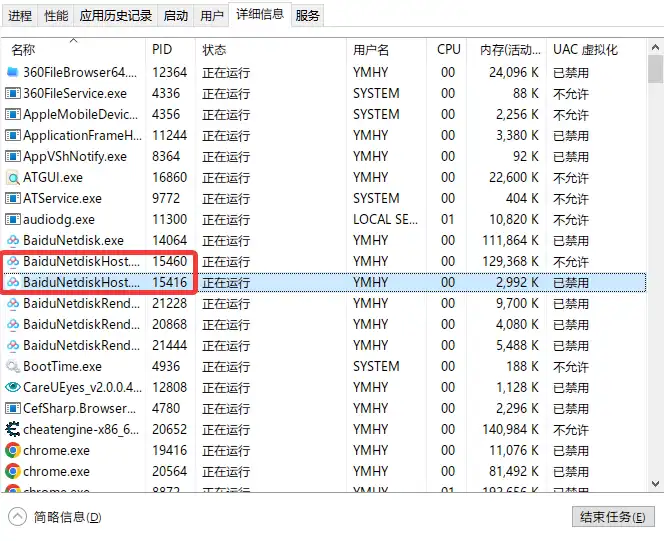Sort by the 内存(活动...) column header

pos(506,50)
